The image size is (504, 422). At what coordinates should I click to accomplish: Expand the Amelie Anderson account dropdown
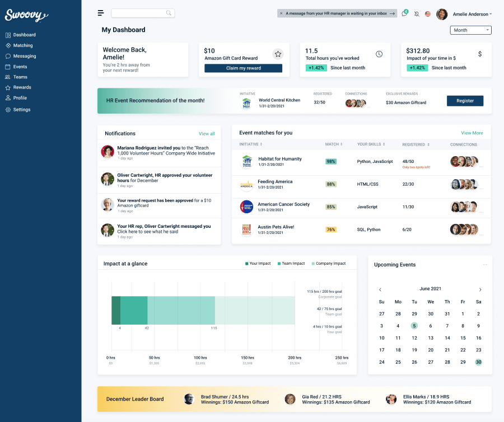(472, 14)
